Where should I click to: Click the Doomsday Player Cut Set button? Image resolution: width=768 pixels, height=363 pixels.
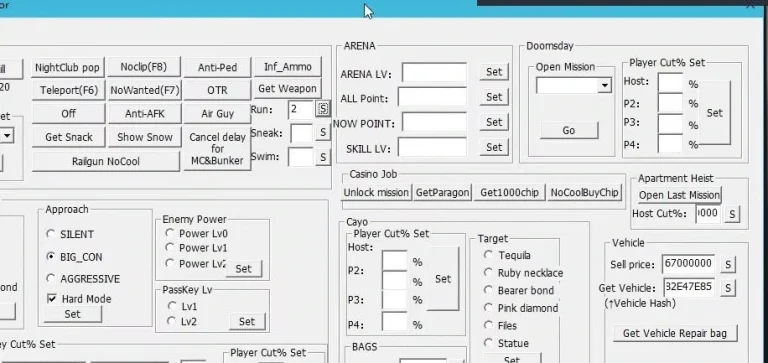[x=714, y=113]
